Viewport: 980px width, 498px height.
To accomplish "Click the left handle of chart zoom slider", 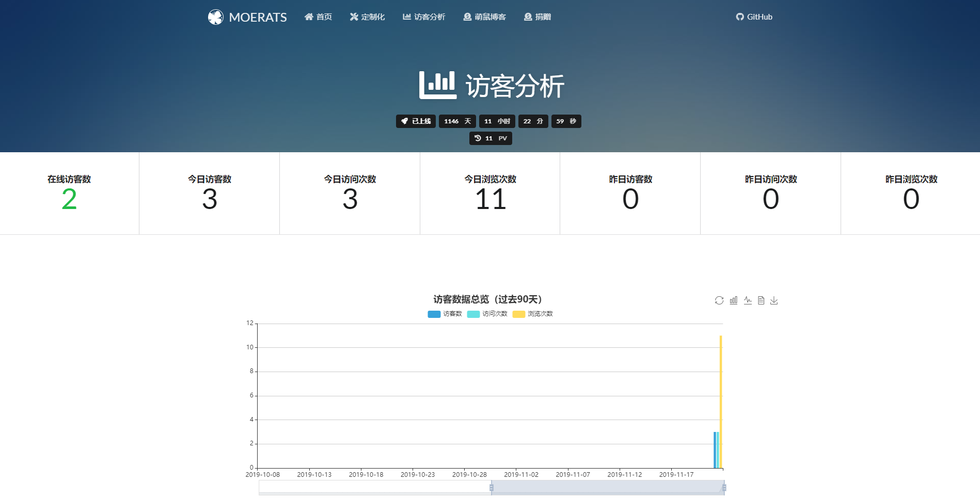I will [492, 488].
